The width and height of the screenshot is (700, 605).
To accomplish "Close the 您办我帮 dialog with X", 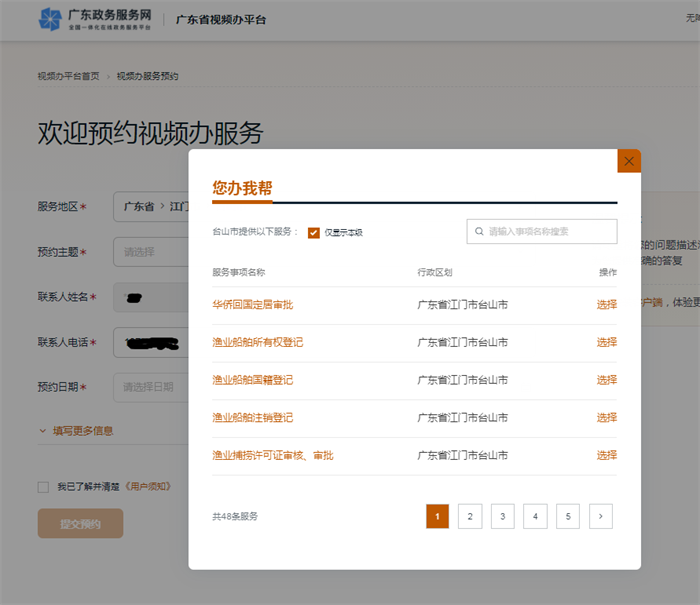I will tap(628, 161).
